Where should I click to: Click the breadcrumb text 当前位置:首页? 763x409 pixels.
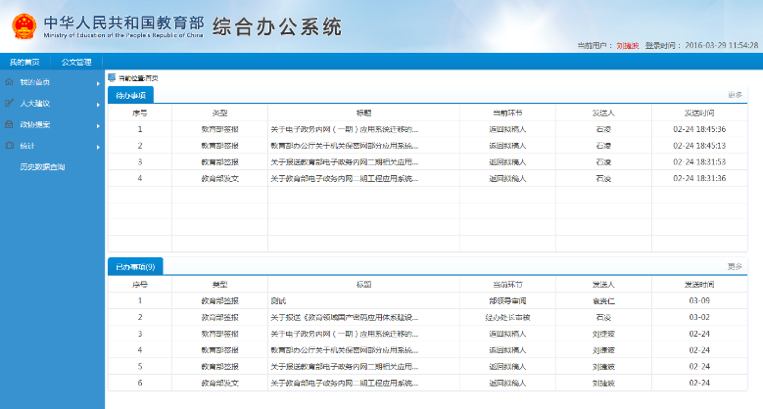138,78
